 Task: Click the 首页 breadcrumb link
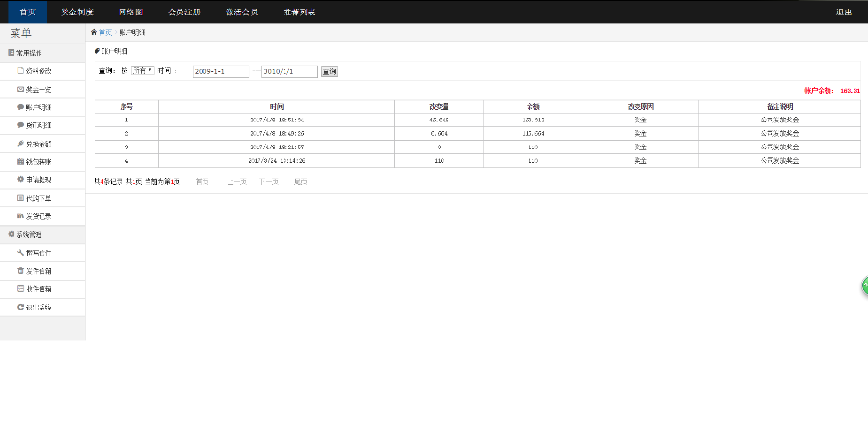105,33
